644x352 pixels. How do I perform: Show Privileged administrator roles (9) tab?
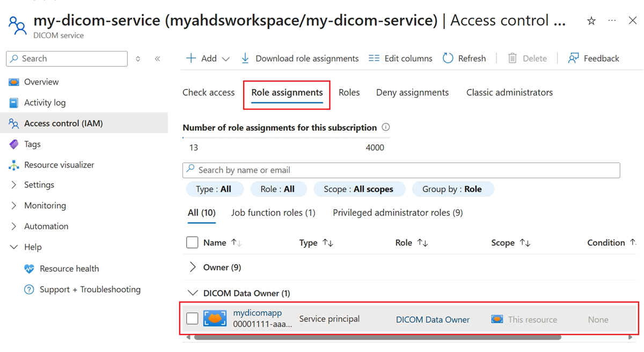(398, 213)
